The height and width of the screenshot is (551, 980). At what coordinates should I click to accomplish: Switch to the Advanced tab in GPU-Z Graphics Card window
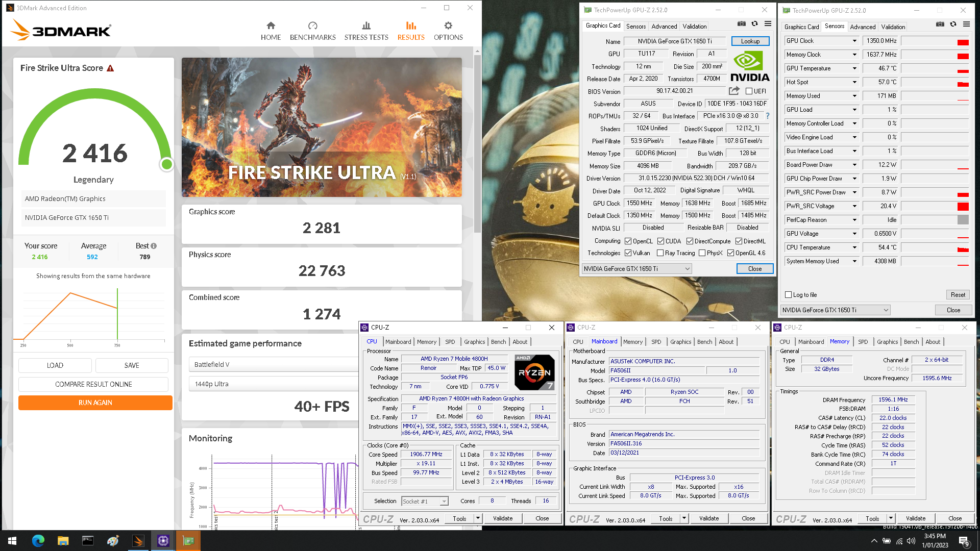point(664,27)
